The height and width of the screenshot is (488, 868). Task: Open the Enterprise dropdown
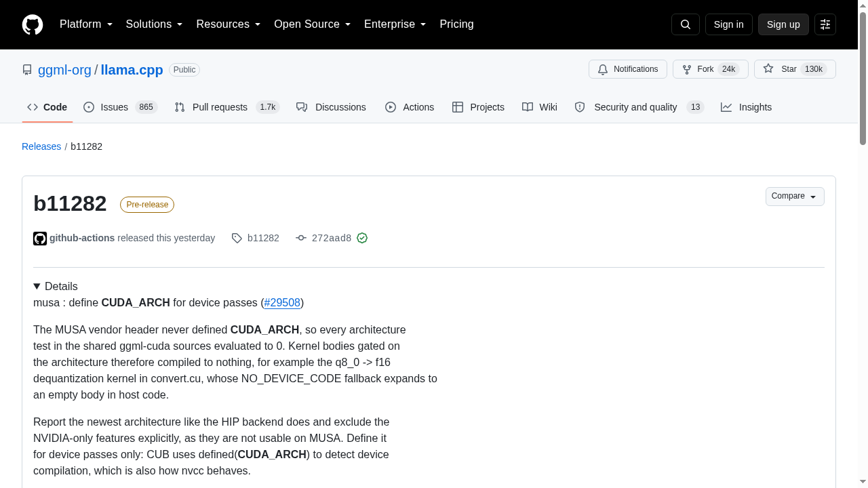tap(395, 24)
